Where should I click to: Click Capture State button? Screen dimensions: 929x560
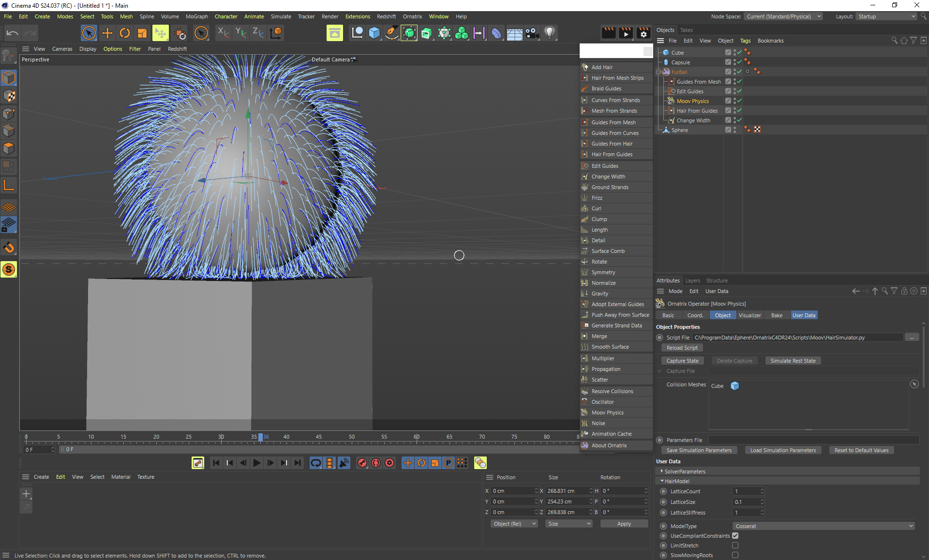[x=682, y=360]
